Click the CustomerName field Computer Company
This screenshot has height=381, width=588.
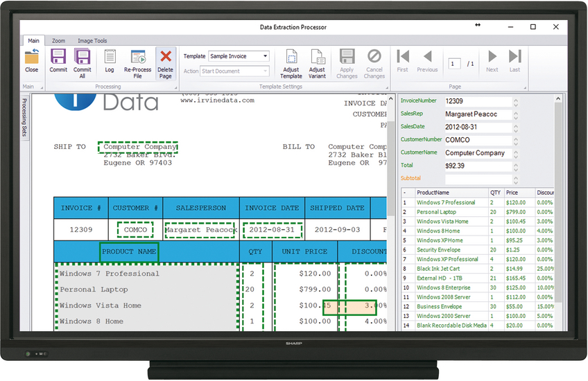point(478,153)
